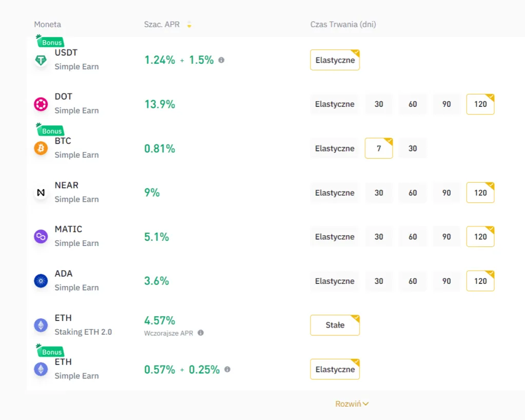525x420 pixels.
Task: Choose 30-day duration for BTC
Action: coord(413,148)
